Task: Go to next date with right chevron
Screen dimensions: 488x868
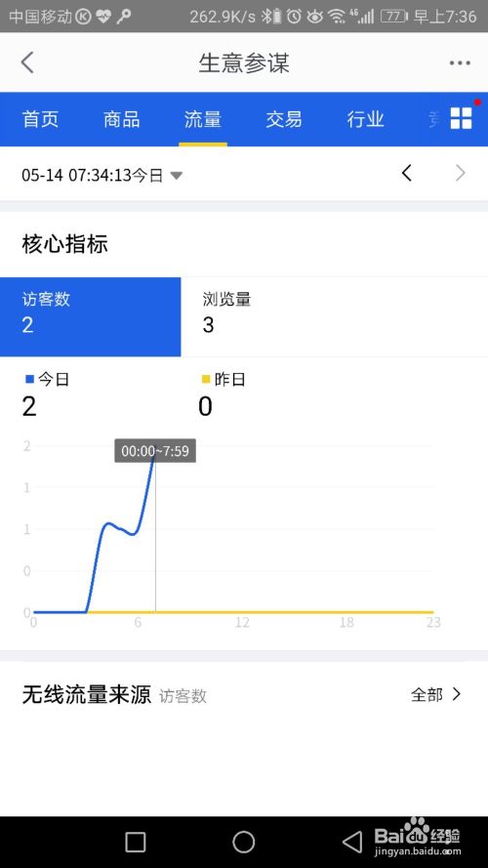Action: [460, 173]
